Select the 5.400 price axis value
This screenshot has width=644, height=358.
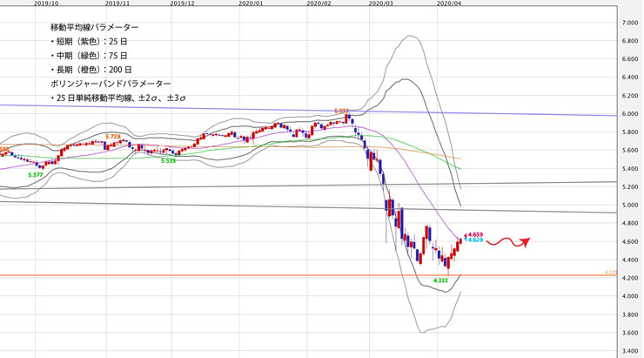[x=630, y=168]
